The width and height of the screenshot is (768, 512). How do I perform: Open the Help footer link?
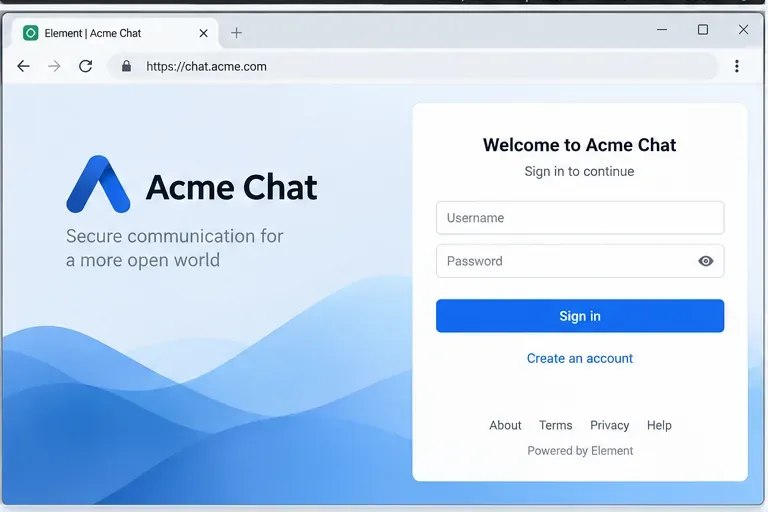point(659,425)
